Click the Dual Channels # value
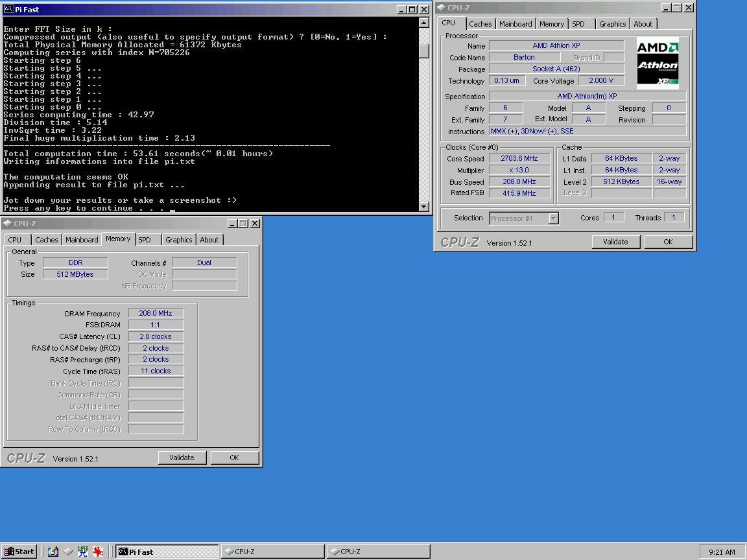The width and height of the screenshot is (747, 560). click(204, 262)
